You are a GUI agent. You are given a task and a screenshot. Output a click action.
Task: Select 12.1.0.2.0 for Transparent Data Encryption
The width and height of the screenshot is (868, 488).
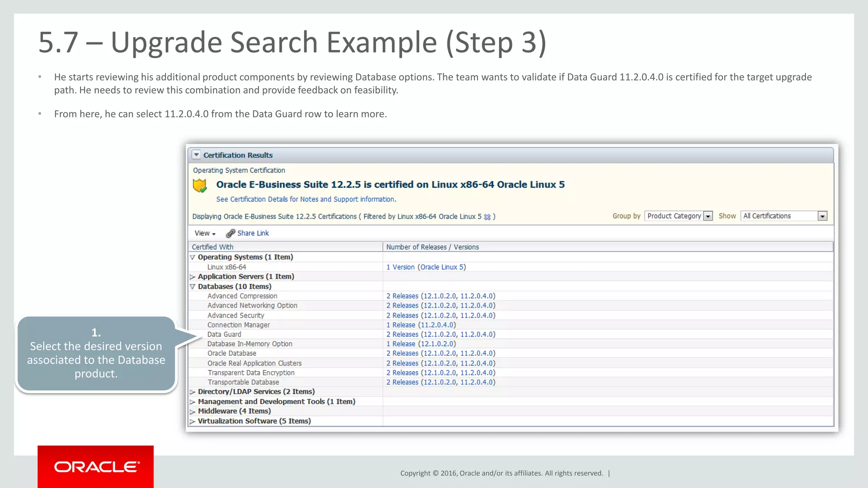click(x=440, y=373)
